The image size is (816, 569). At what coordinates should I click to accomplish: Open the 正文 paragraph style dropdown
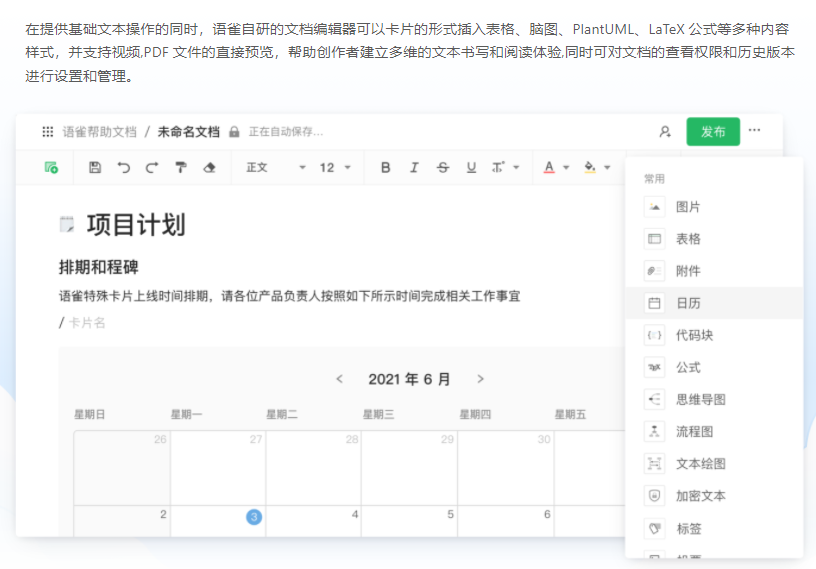click(x=276, y=168)
